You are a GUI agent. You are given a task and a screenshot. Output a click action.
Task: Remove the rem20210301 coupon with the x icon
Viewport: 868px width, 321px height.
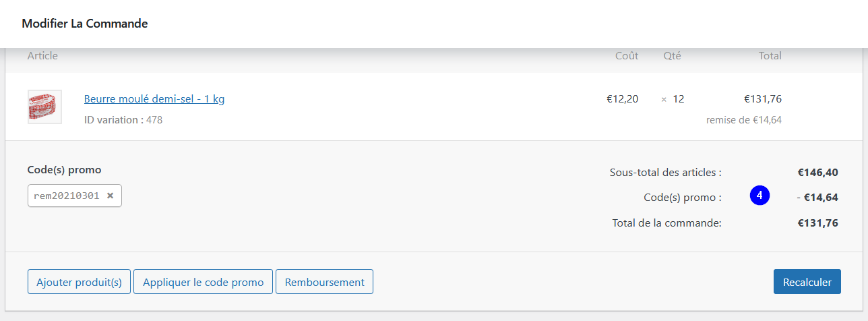click(110, 196)
